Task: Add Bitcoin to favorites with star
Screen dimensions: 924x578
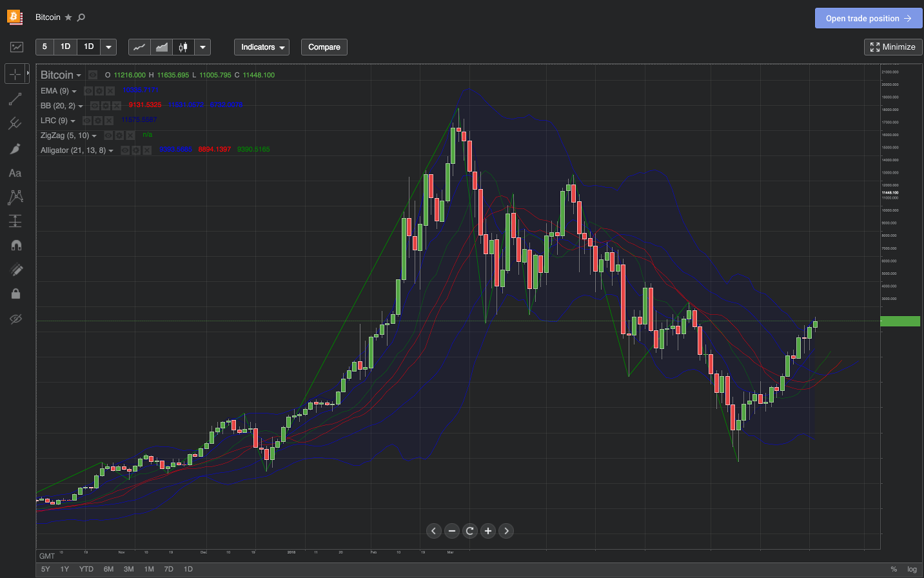Action: pos(68,17)
